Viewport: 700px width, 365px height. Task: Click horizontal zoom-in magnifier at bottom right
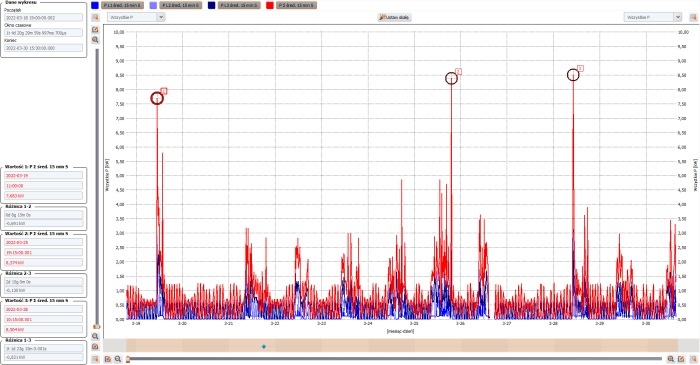[671, 359]
